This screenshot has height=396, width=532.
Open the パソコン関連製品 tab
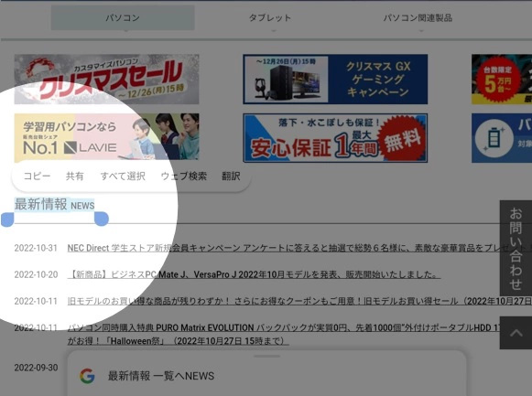[x=418, y=17]
